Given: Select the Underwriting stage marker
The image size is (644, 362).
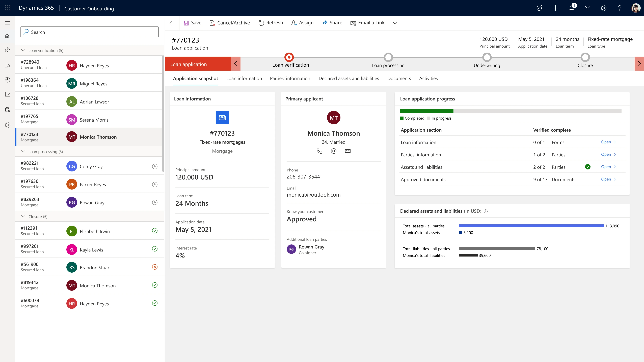Looking at the screenshot, I should pos(487,57).
